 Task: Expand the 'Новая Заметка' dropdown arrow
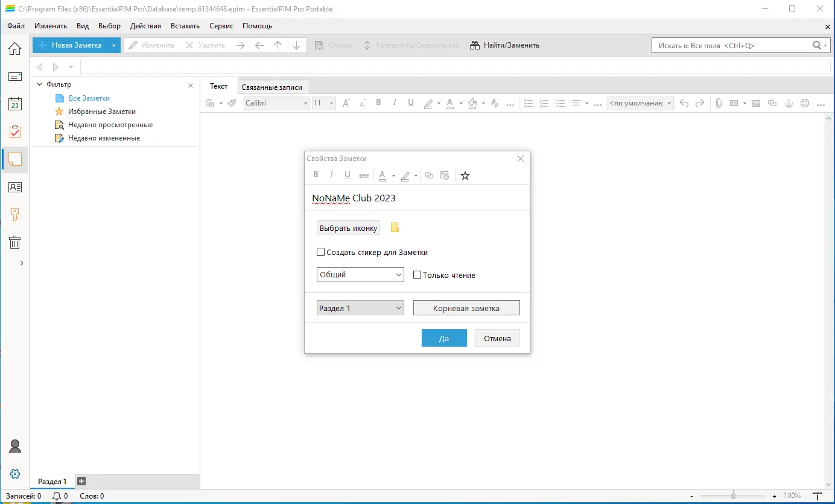pos(113,45)
